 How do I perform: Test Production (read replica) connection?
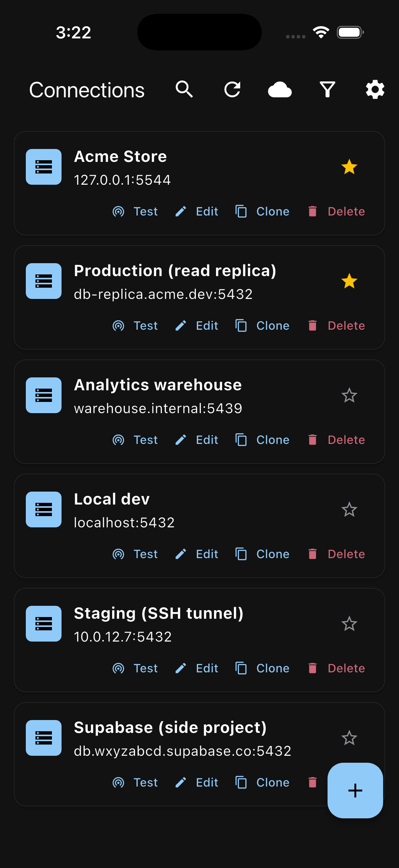click(135, 326)
